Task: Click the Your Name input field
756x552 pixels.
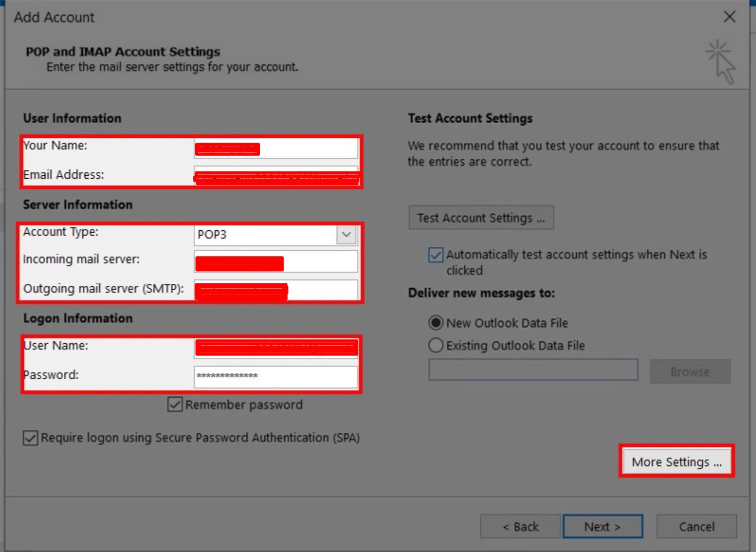Action: (276, 148)
